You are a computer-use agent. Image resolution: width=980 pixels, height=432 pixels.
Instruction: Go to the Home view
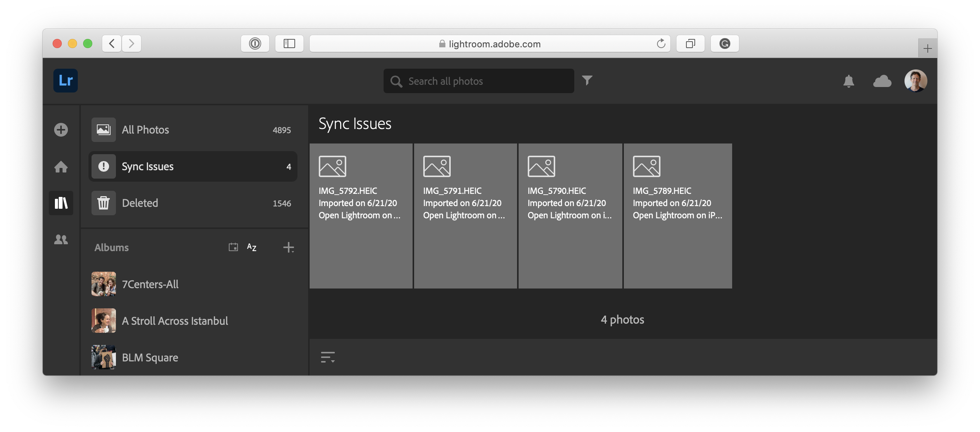point(61,167)
